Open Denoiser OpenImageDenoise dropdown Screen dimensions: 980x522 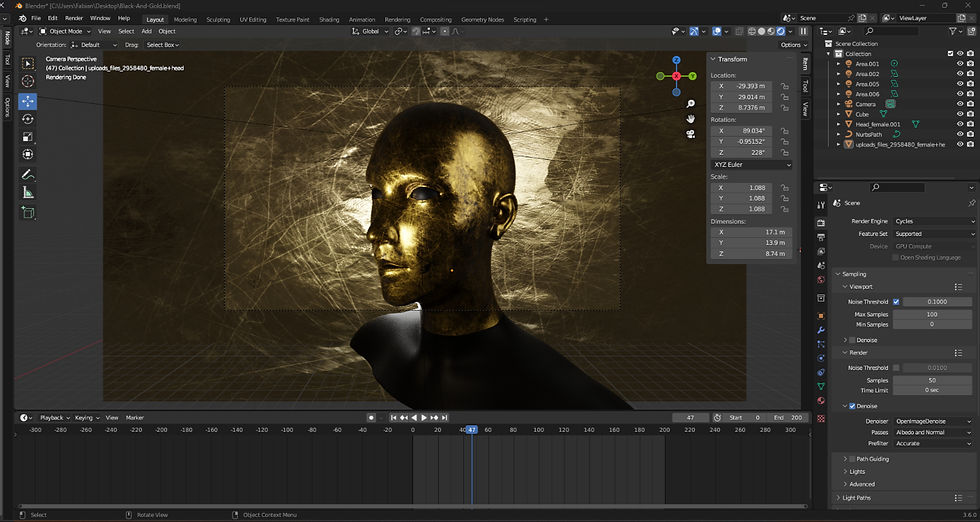tap(934, 421)
